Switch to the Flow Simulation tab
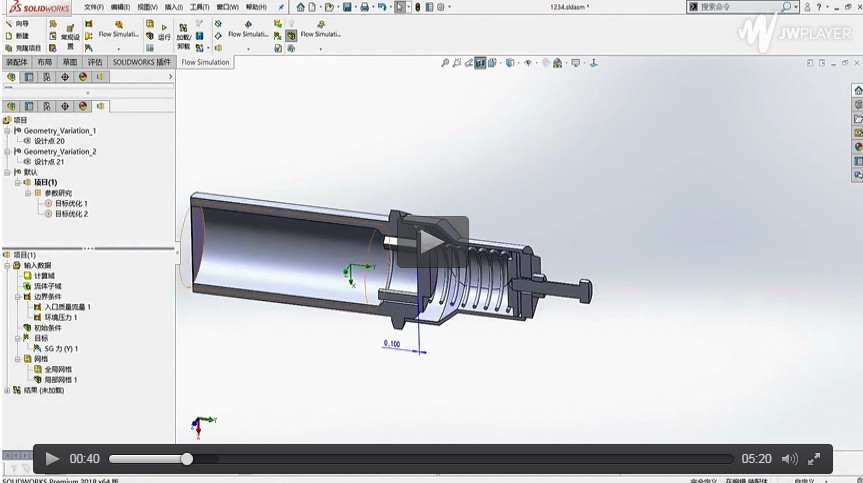 [x=205, y=62]
